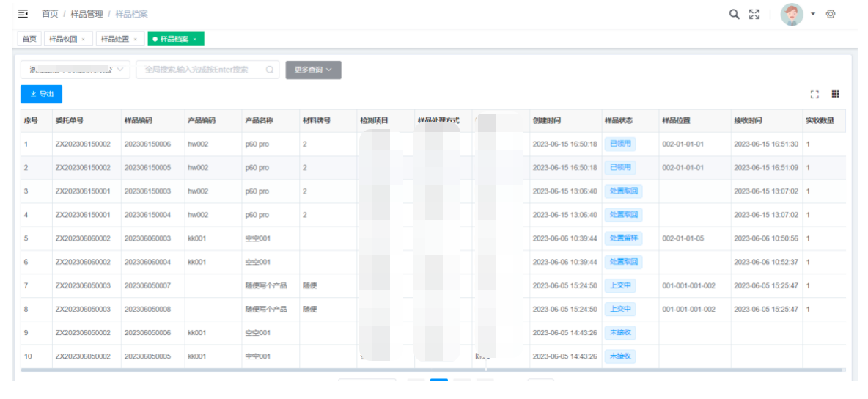Screen dimensions: 868x399
Task: Close the 样品处置 tab
Action: 135,39
